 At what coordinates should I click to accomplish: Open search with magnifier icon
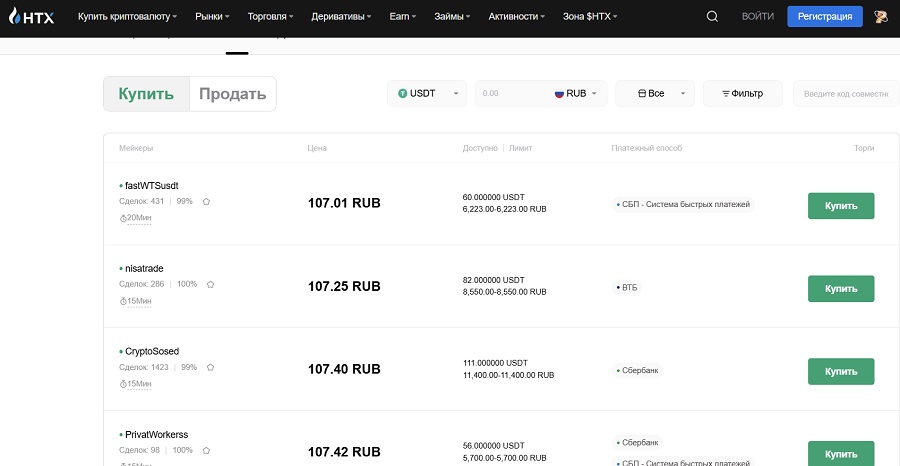(x=712, y=17)
